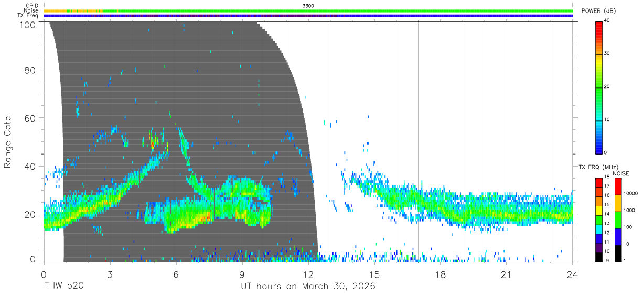Click the 60 tick on Range Gate axis
Screen dimensions: 644x297
29,118
